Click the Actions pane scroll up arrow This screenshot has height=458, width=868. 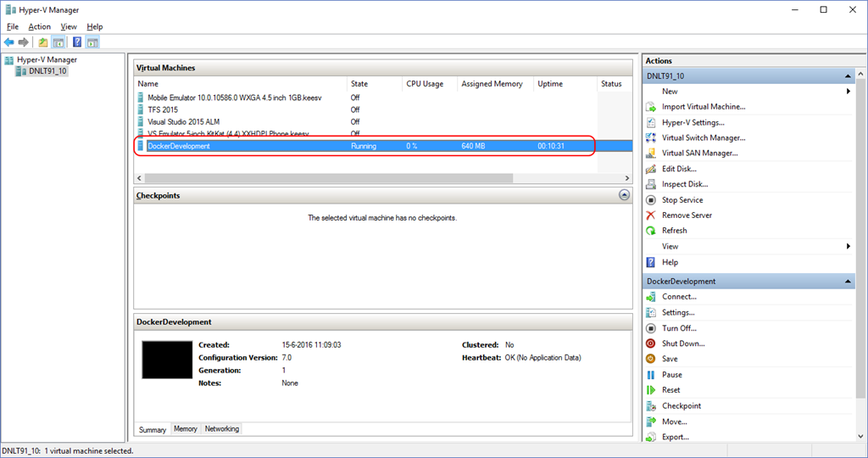(860, 74)
